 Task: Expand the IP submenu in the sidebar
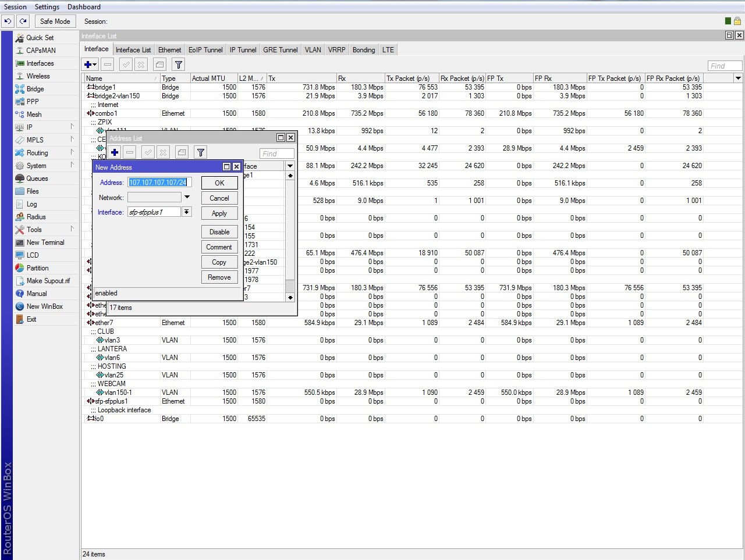coord(29,127)
